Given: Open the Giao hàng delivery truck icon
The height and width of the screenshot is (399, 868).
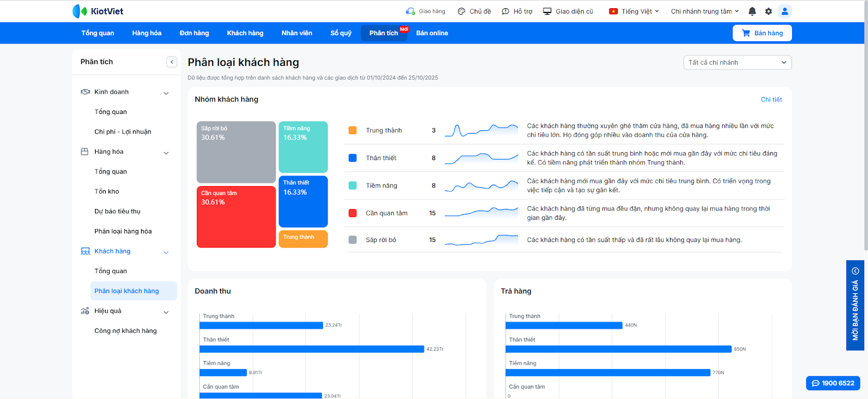Looking at the screenshot, I should (410, 11).
